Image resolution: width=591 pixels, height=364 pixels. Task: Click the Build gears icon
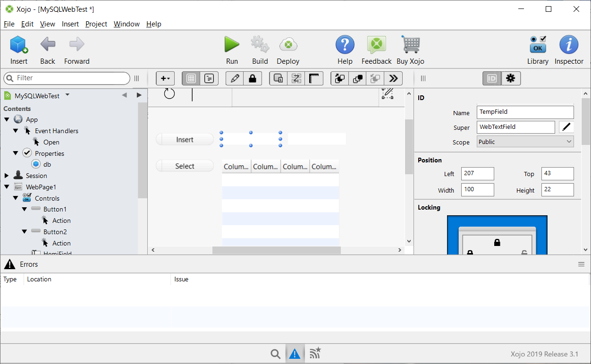(260, 45)
